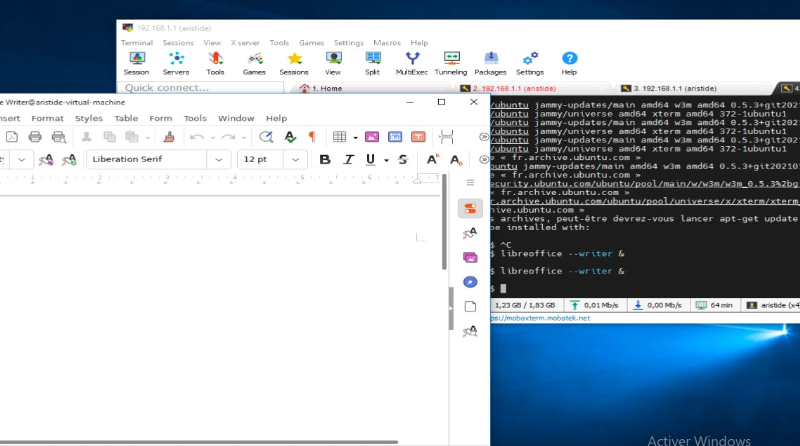
Task: Click Writer horizontal scrollbar at bottom
Action: [x=199, y=442]
